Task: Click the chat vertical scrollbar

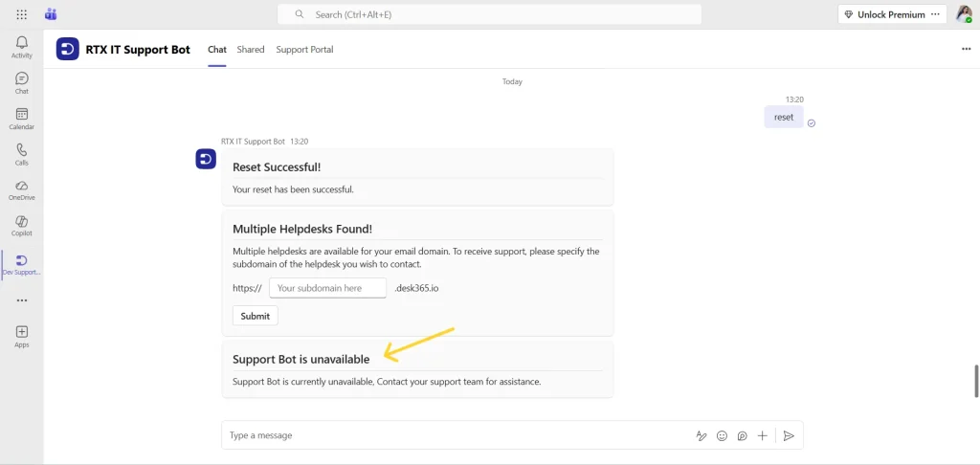Action: click(x=975, y=380)
